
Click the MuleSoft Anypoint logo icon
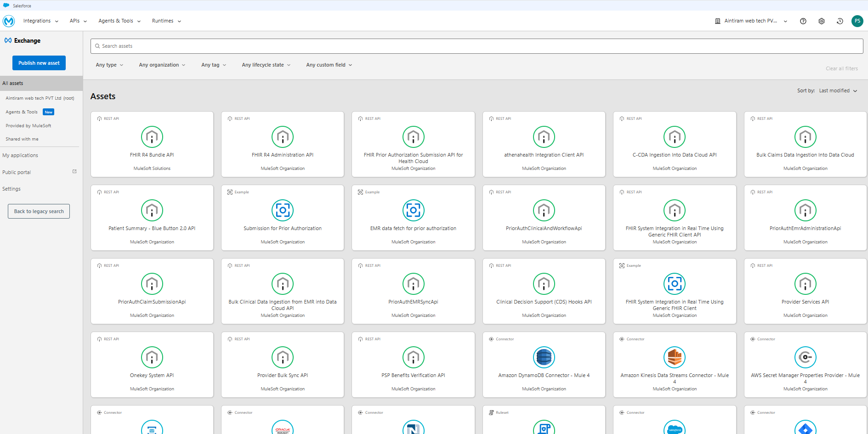(9, 21)
